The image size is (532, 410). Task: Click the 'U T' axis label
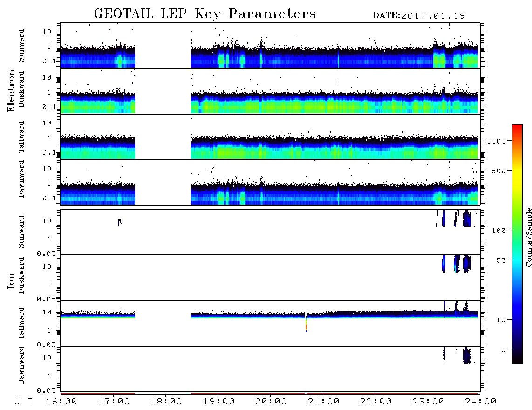pyautogui.click(x=23, y=402)
